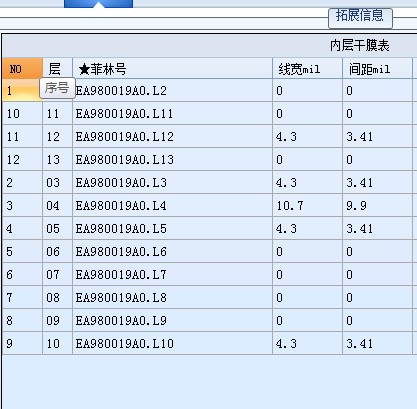Select row number 7 cell
This screenshot has height=409, width=417.
[x=23, y=298]
